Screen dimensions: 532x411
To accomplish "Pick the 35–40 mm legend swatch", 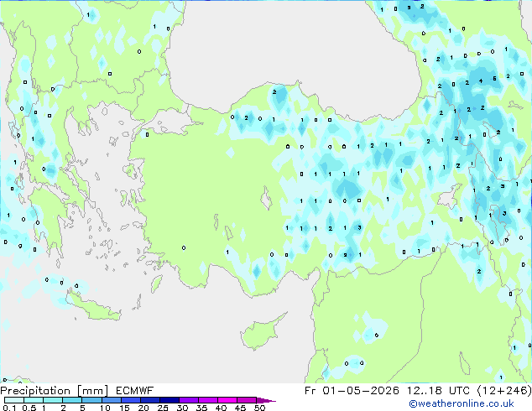I will [208, 400].
